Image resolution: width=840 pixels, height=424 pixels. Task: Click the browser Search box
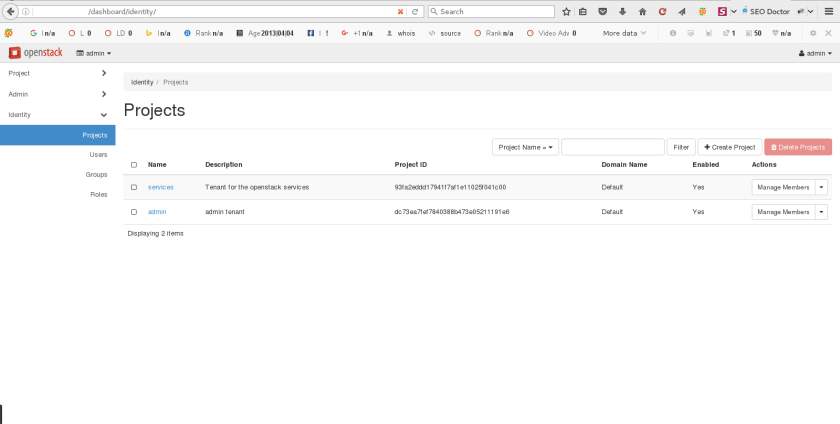coord(491,11)
